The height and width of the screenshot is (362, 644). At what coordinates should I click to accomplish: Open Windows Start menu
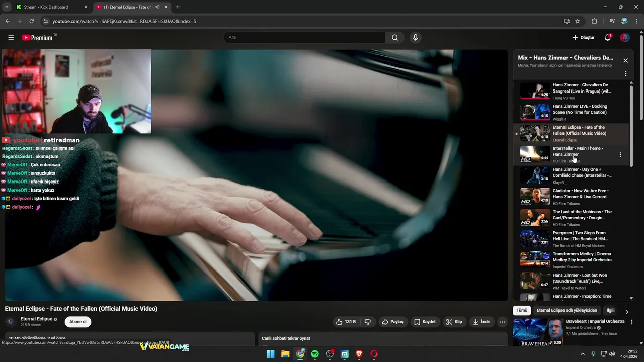click(270, 354)
